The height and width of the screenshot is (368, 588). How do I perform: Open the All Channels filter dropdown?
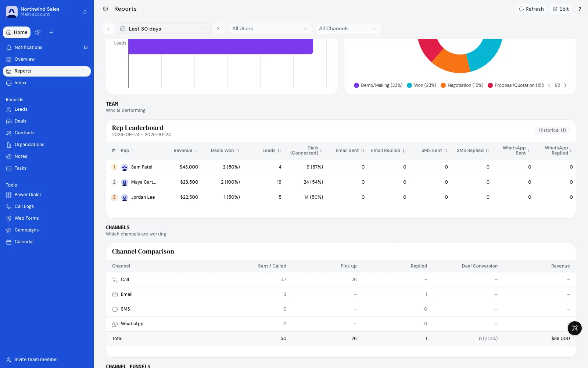(x=348, y=29)
